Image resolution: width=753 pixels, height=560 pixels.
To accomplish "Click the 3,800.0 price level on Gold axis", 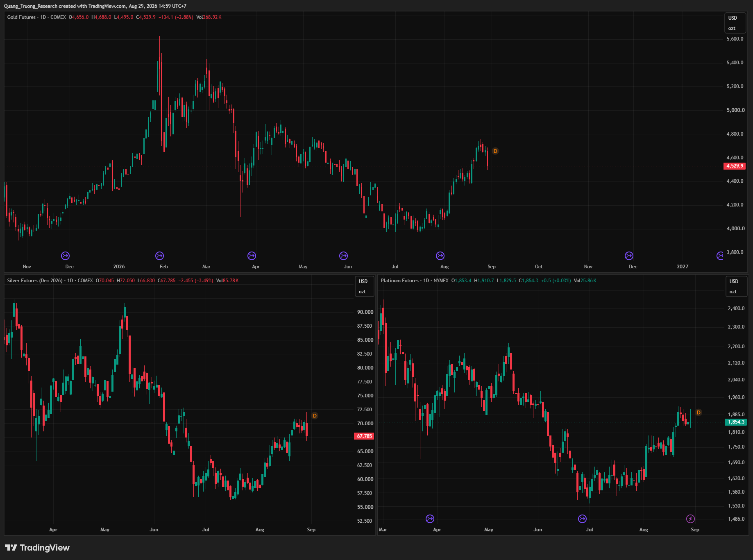I will point(735,252).
